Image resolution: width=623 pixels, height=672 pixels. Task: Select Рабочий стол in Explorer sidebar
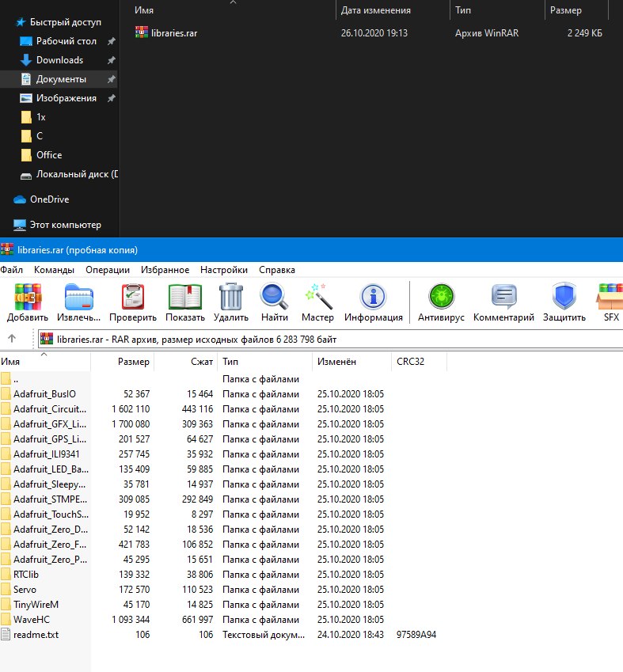59,41
